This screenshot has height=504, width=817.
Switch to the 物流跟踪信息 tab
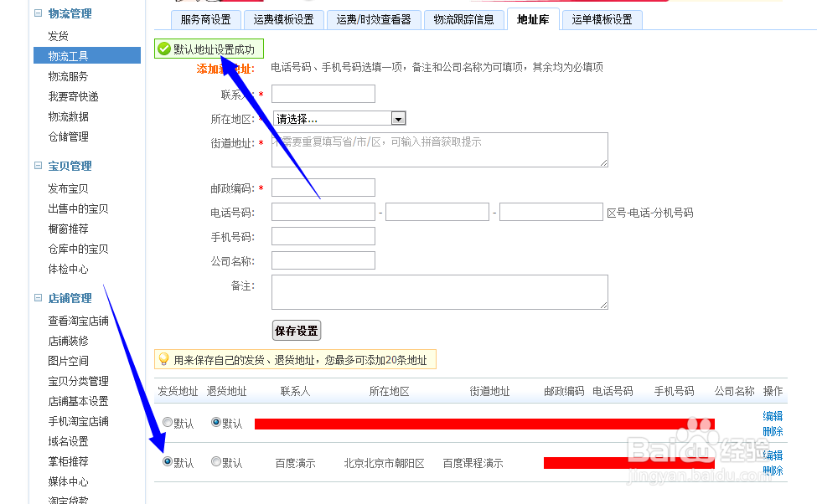(466, 18)
